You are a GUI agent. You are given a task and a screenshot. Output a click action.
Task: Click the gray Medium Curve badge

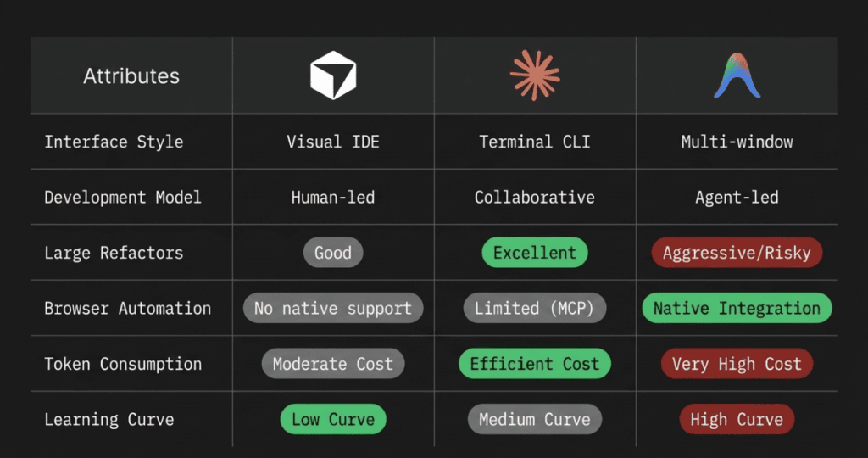point(535,419)
